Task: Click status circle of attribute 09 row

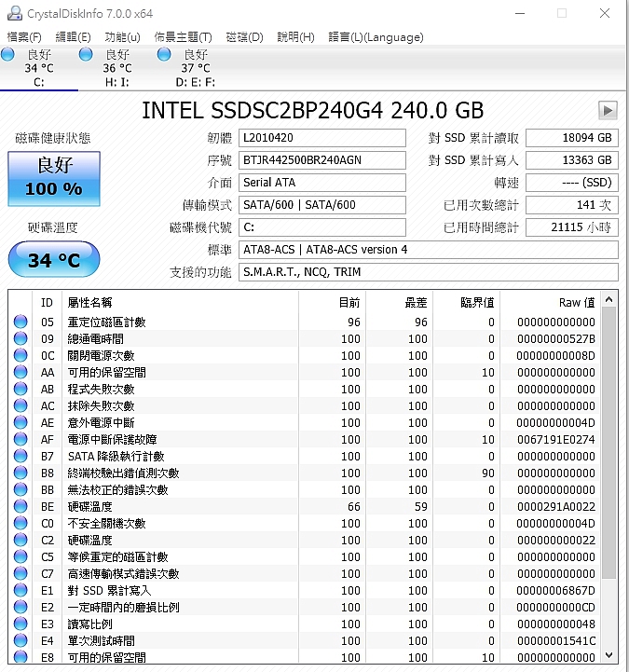Action: pyautogui.click(x=21, y=338)
